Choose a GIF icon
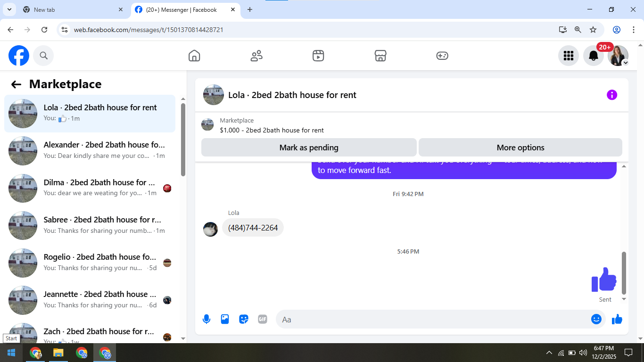This screenshot has height=362, width=644. (x=263, y=319)
